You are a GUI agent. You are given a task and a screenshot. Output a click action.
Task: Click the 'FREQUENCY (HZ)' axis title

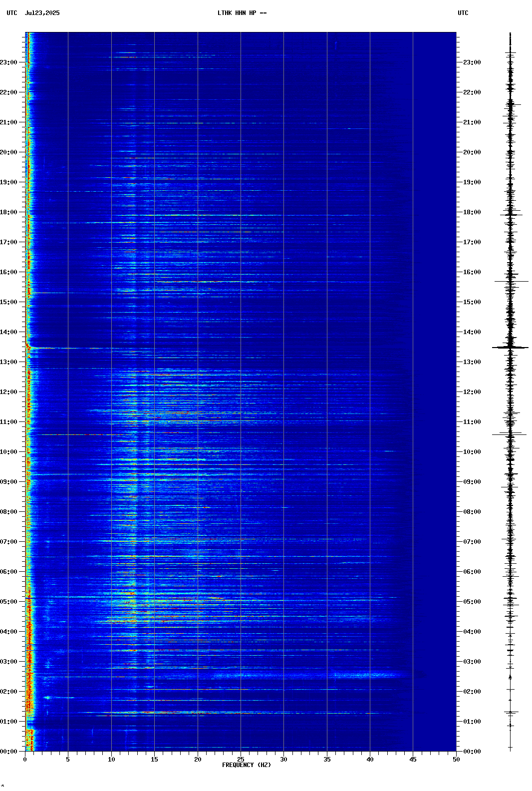coord(247,765)
